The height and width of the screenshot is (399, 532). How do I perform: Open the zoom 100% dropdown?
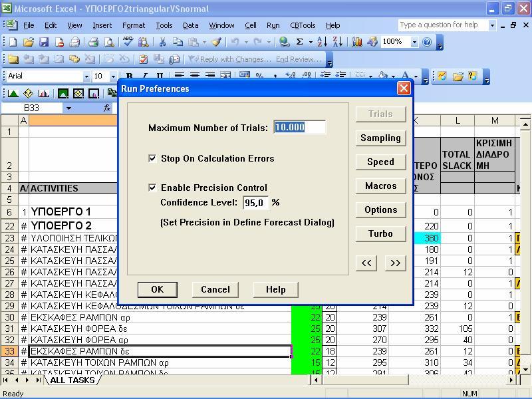414,42
